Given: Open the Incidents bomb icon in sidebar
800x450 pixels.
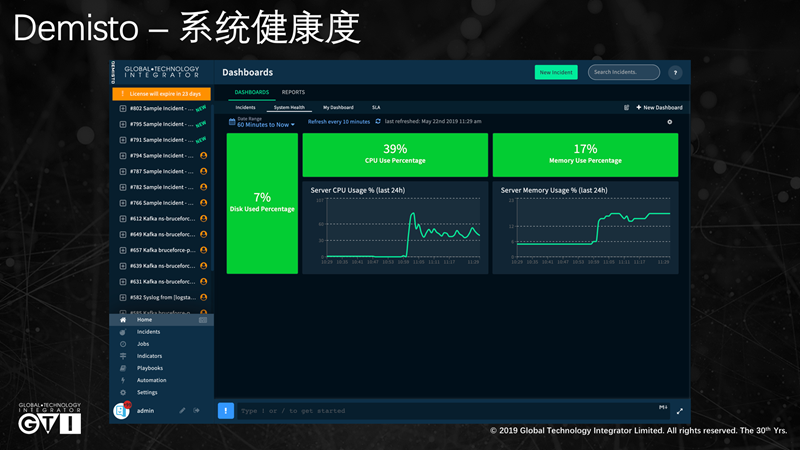Looking at the screenshot, I should click(123, 332).
